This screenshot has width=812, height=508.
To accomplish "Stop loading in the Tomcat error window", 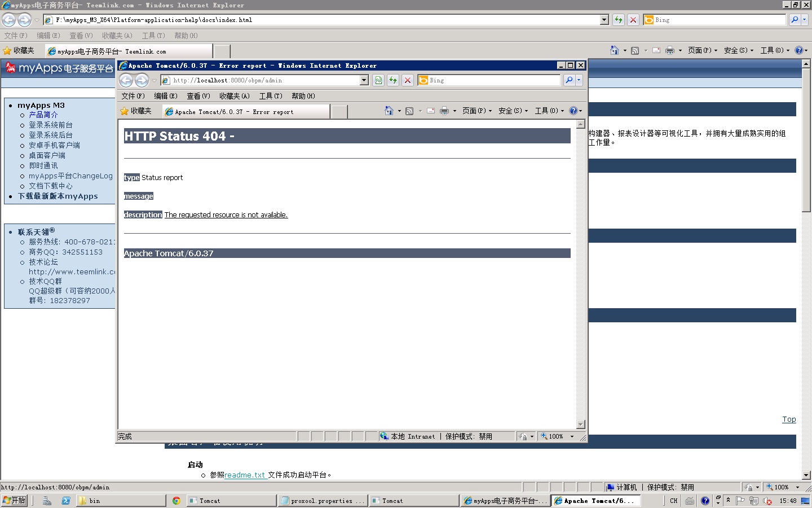I will [x=408, y=80].
